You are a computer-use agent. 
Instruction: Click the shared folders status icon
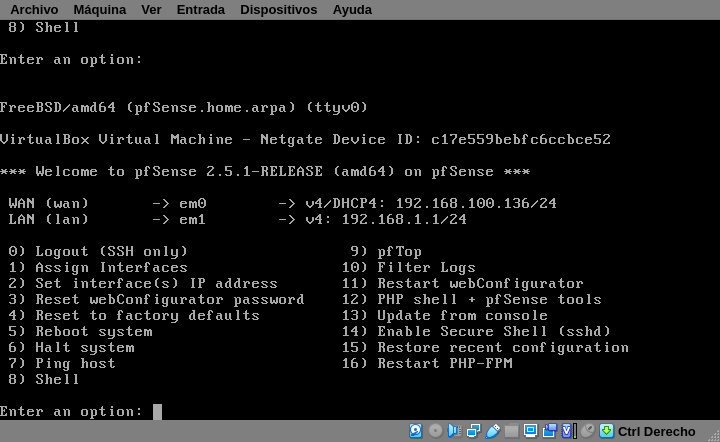click(x=511, y=431)
